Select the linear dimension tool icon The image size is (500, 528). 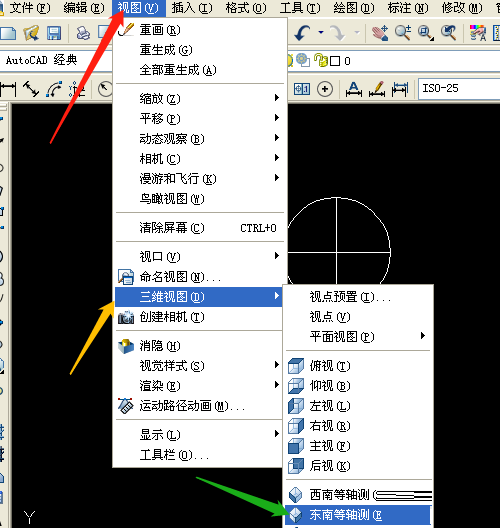pos(8,89)
